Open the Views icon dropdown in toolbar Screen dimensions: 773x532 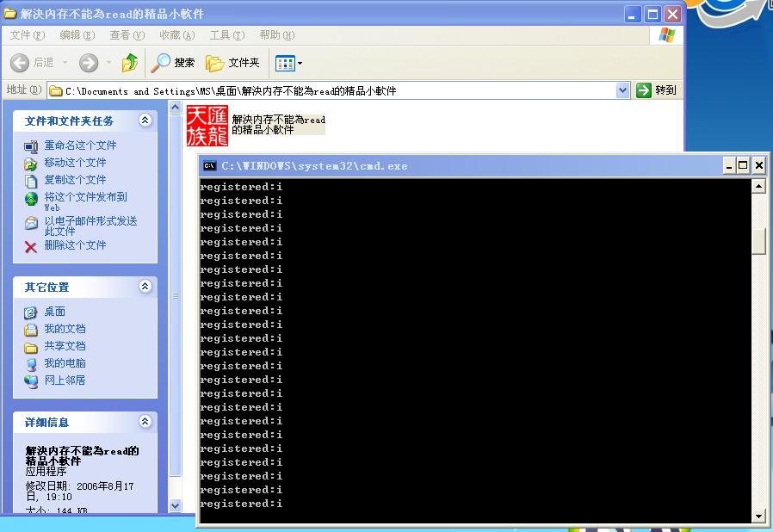[x=288, y=63]
